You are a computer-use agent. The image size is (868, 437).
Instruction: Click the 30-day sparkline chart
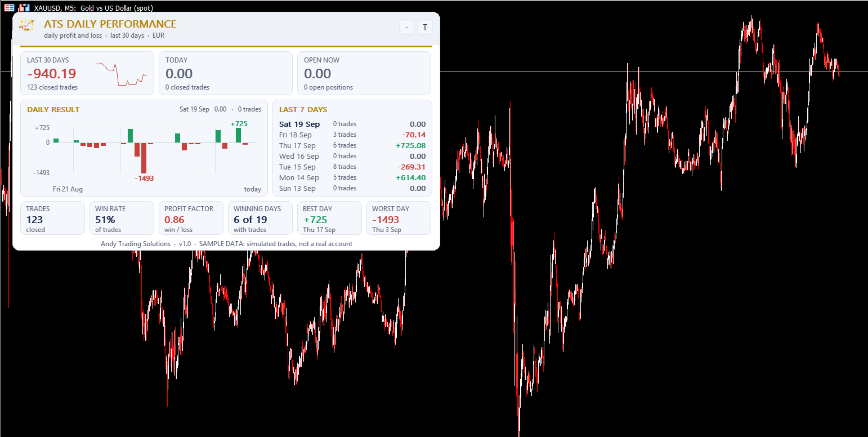121,73
